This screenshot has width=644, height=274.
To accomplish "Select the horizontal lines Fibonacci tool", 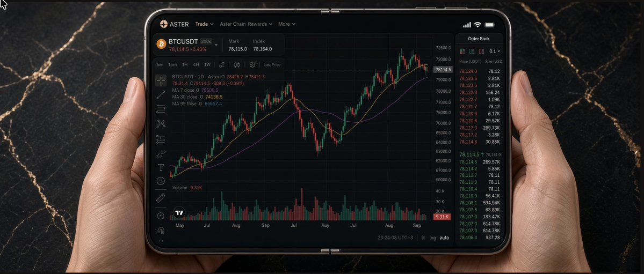I will point(161,109).
